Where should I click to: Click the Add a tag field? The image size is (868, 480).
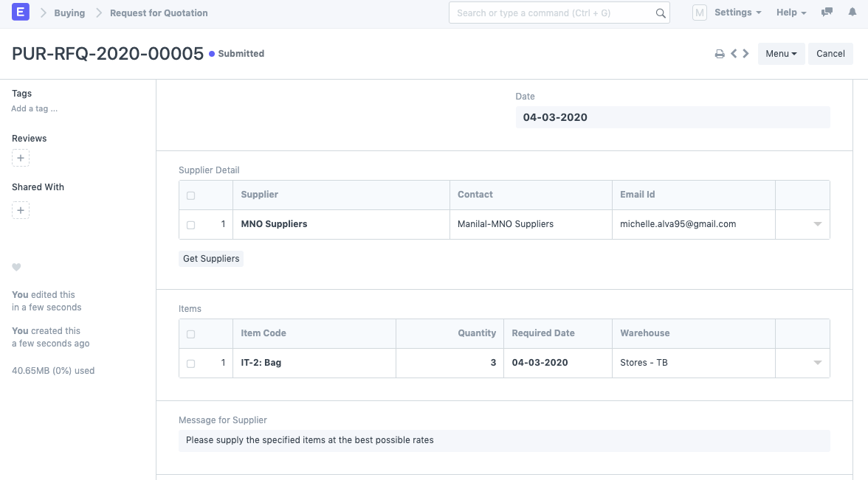pyautogui.click(x=34, y=108)
